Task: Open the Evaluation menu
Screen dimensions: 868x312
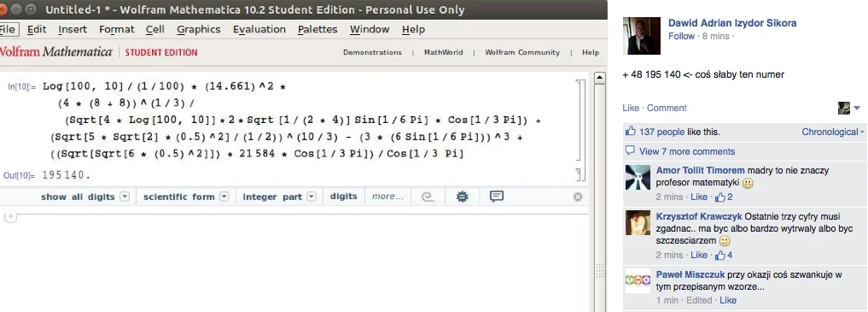Action: (259, 29)
